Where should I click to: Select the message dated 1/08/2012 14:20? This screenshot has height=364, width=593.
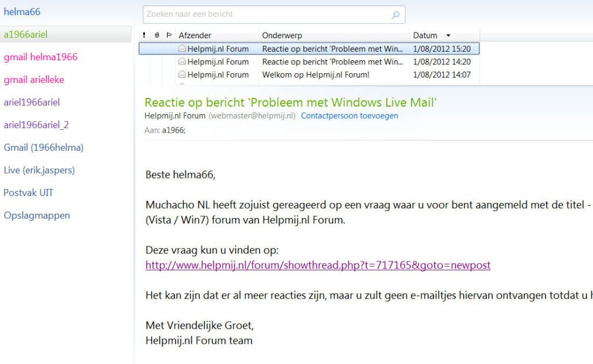[x=309, y=61]
